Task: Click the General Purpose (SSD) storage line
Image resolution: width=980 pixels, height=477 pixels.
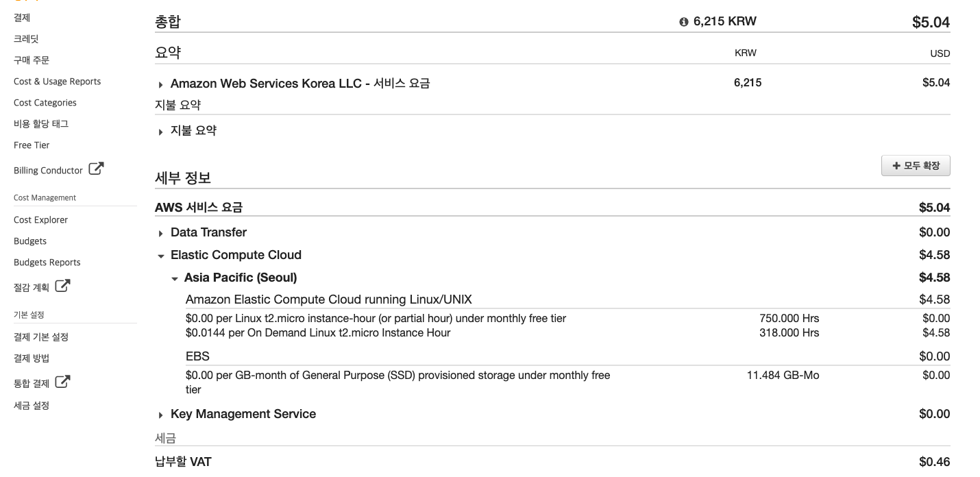Action: tap(398, 382)
